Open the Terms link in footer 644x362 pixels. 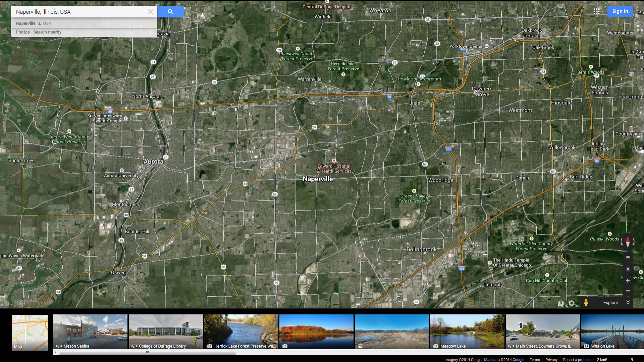pos(535,360)
